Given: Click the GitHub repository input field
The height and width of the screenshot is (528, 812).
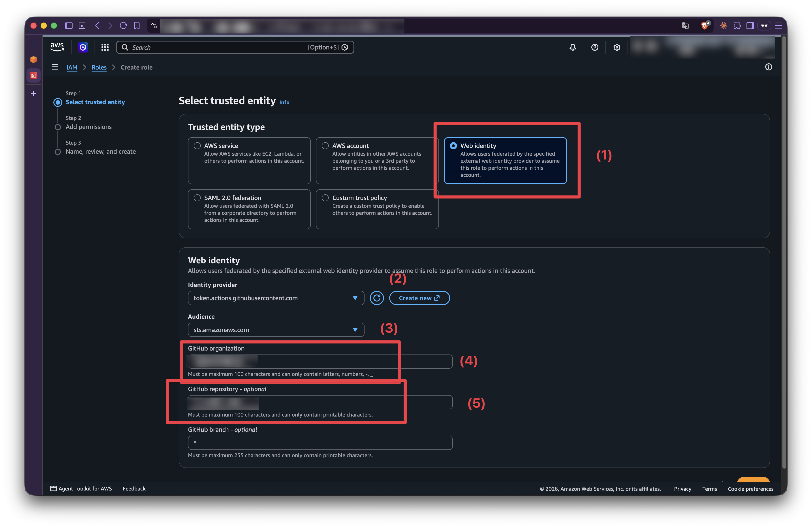Looking at the screenshot, I should click(320, 402).
